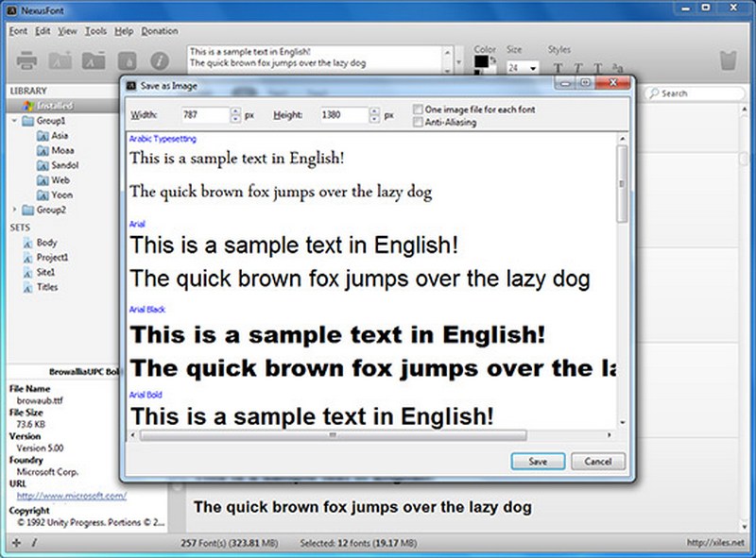Open the Donation menu

160,31
